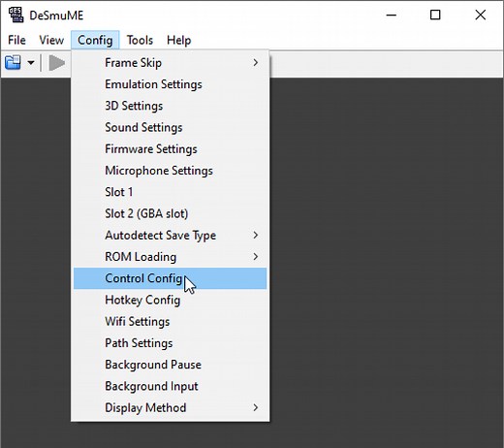Open Microphone Settings

[x=170, y=171]
